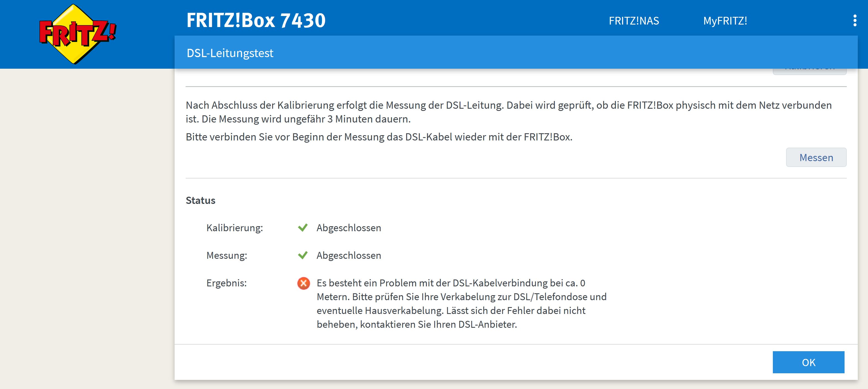The width and height of the screenshot is (868, 389).
Task: Click the Kalibrierung status label
Action: tap(234, 228)
